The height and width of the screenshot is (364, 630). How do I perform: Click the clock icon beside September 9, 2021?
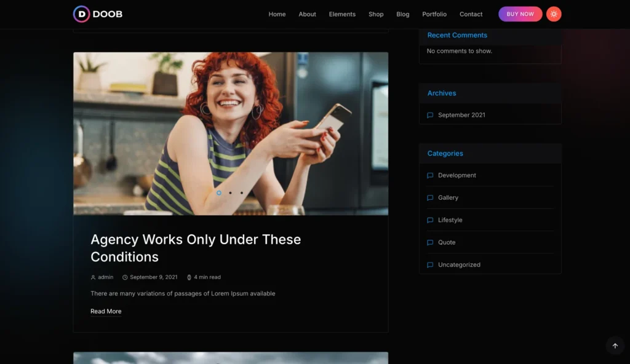click(x=125, y=277)
